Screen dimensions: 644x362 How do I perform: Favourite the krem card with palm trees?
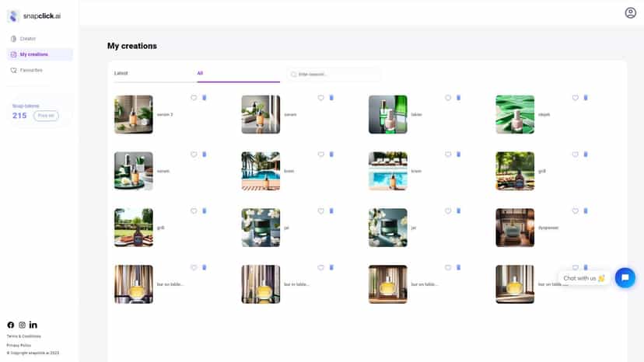click(321, 155)
